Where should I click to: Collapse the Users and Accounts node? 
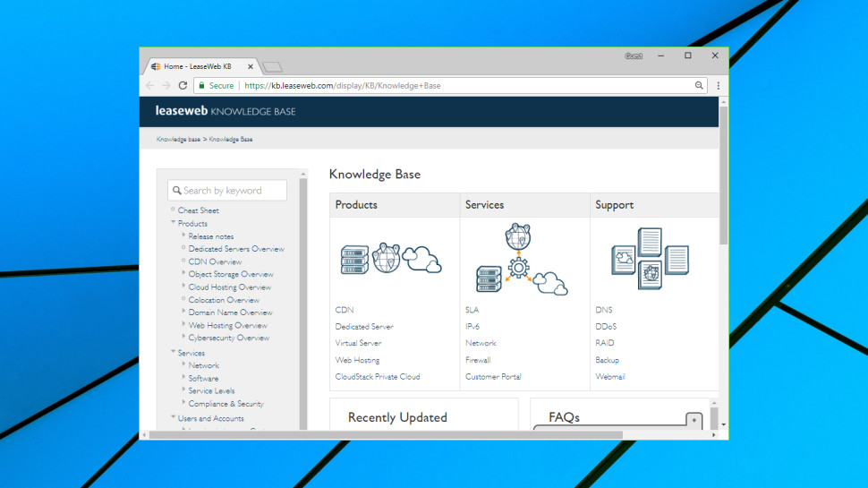click(x=173, y=417)
